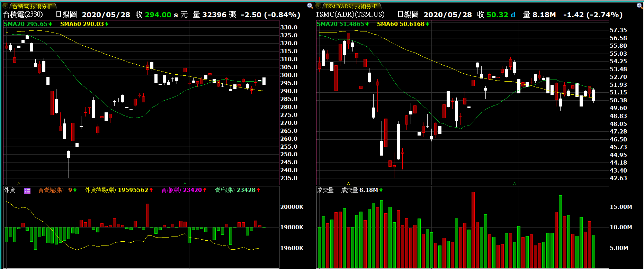Image resolution: width=644 pixels, height=269 pixels.
Task: Select the TSMC(ADR) 技術分析 tab
Action: pos(351,6)
